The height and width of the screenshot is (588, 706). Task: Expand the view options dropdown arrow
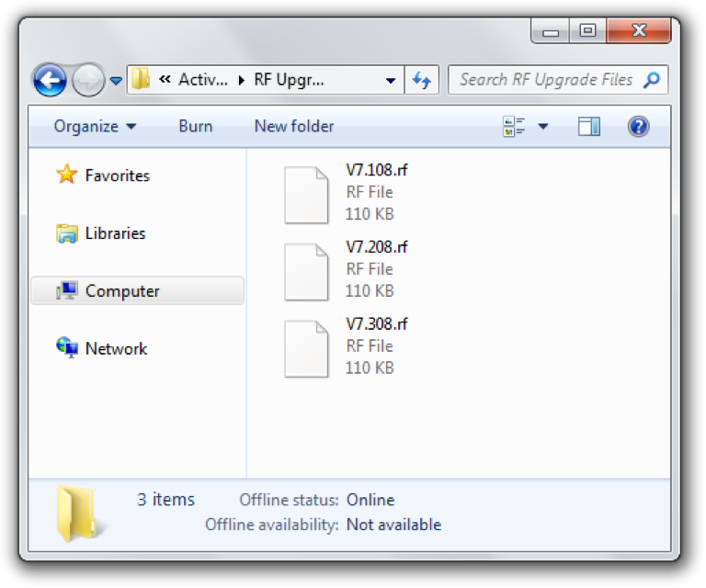(x=542, y=127)
